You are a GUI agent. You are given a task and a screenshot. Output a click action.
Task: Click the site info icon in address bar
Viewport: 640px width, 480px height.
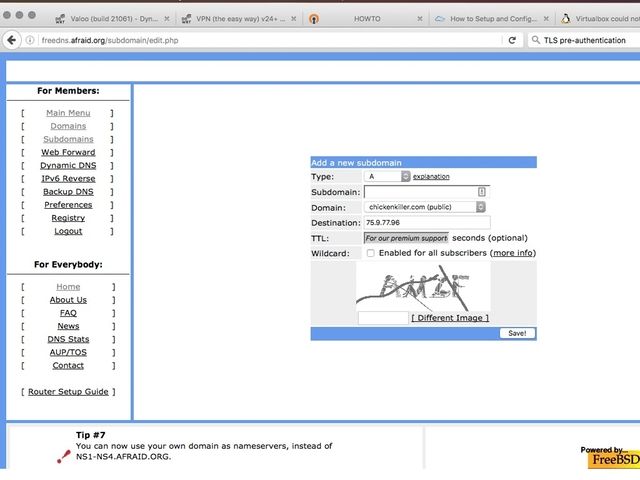(30, 40)
